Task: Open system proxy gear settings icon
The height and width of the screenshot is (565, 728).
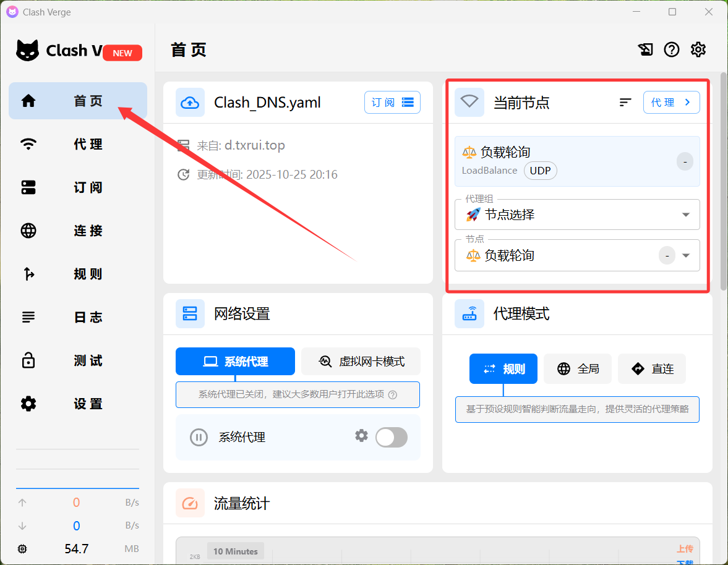Action: point(361,436)
